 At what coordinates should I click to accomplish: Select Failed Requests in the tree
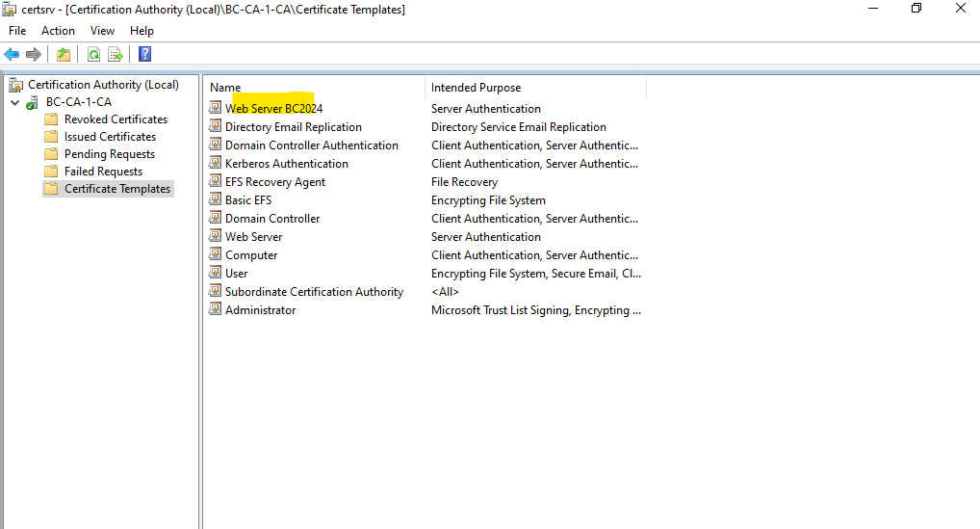(x=103, y=172)
